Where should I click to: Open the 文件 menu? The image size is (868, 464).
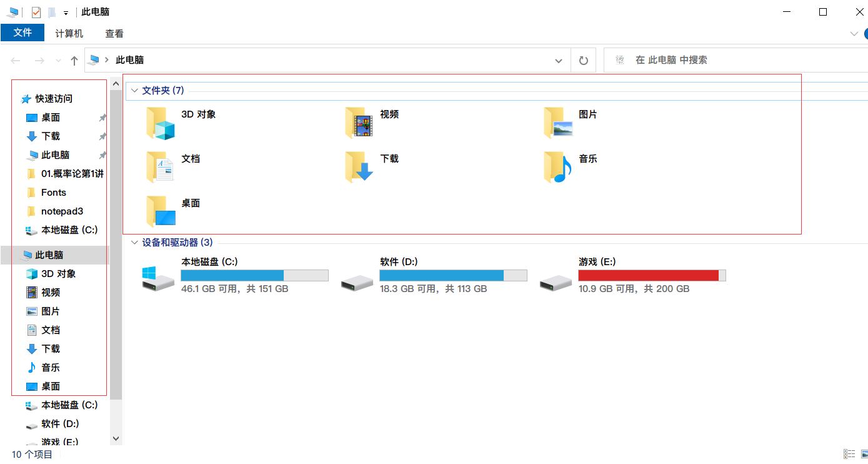click(22, 33)
